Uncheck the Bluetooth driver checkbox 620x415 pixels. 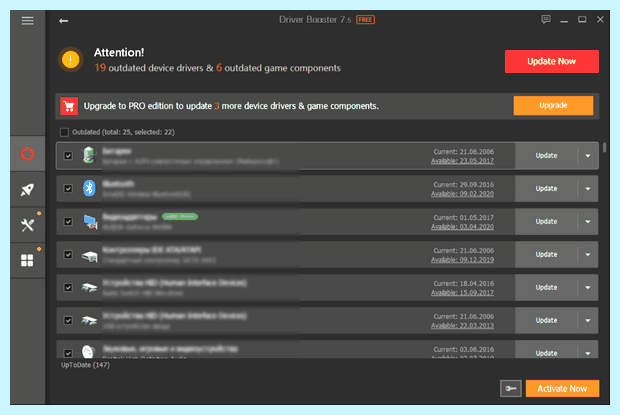[x=68, y=189]
